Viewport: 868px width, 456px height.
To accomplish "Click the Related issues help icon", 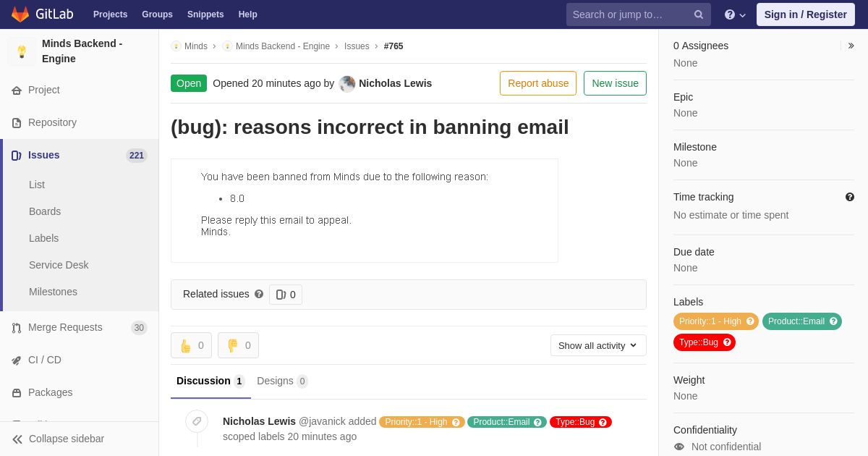I will point(259,295).
